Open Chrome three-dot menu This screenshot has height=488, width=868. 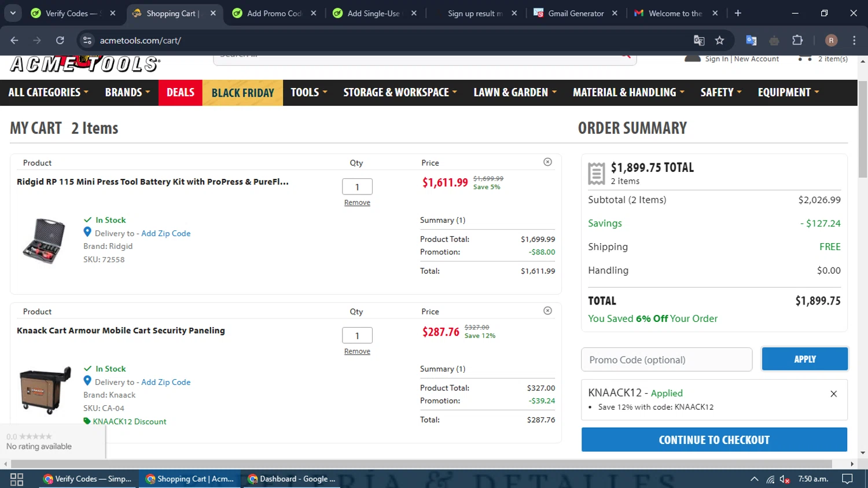854,40
